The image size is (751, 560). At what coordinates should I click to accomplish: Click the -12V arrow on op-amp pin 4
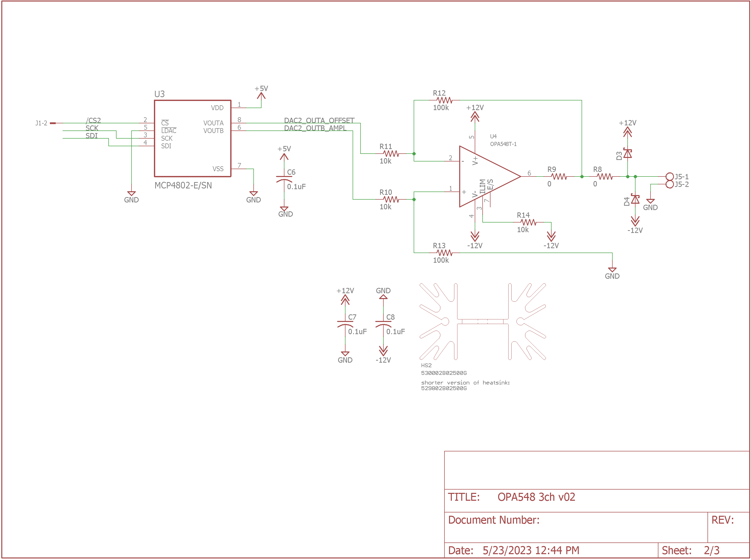click(475, 236)
